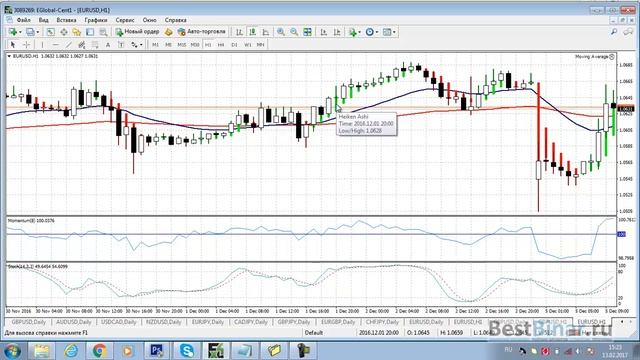Viewport: 640px width, 360px height.
Task: Click the Новый ордер button
Action: 137,32
